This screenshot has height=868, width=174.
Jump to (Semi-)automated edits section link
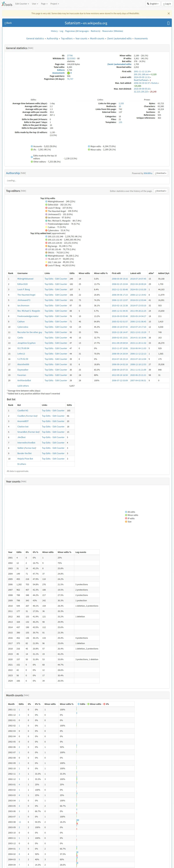[119, 38]
